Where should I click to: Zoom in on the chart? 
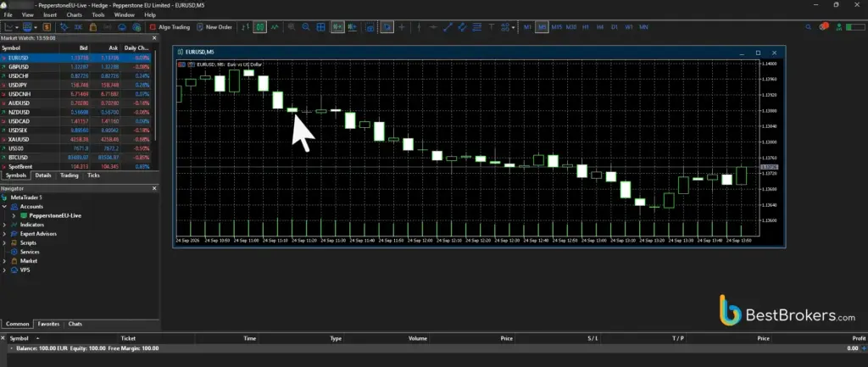point(292,26)
